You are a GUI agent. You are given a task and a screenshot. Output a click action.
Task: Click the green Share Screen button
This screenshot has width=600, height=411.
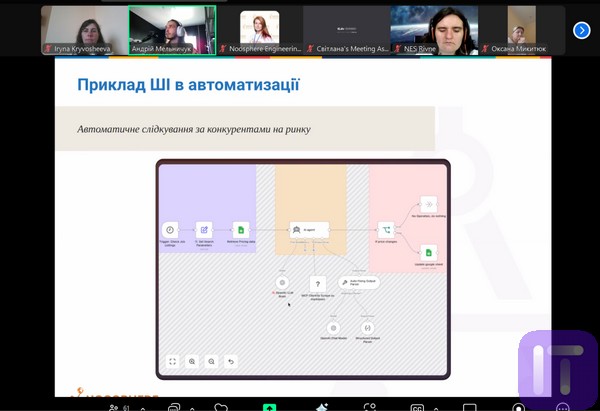coord(269,408)
